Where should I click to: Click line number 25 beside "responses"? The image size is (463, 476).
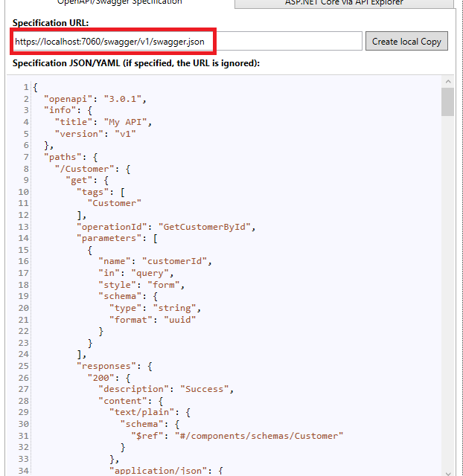22,366
